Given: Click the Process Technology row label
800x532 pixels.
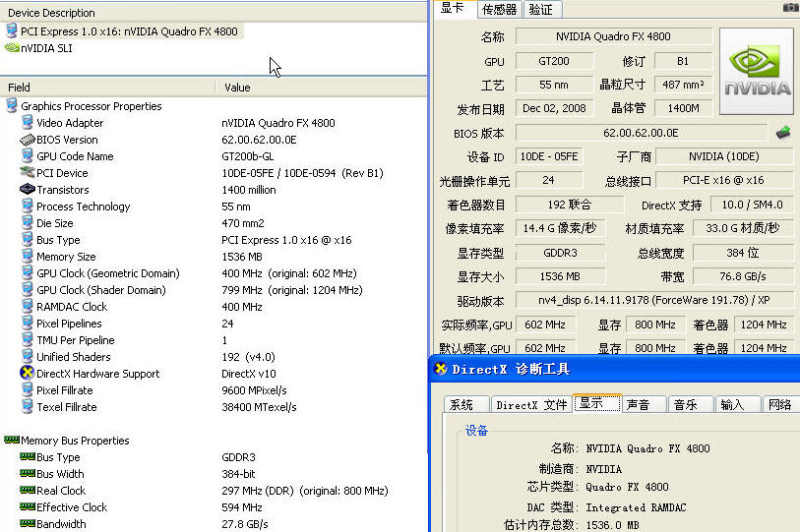Looking at the screenshot, I should pos(84,207).
